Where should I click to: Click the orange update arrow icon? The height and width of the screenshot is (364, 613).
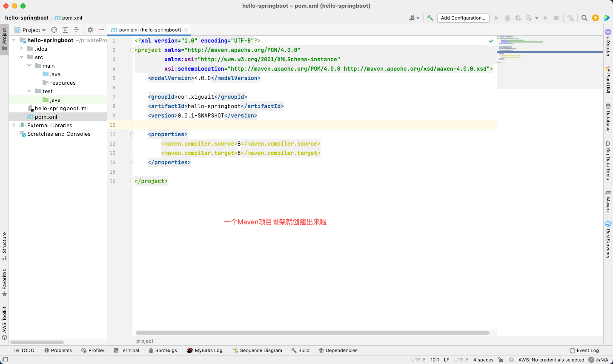coord(596,18)
